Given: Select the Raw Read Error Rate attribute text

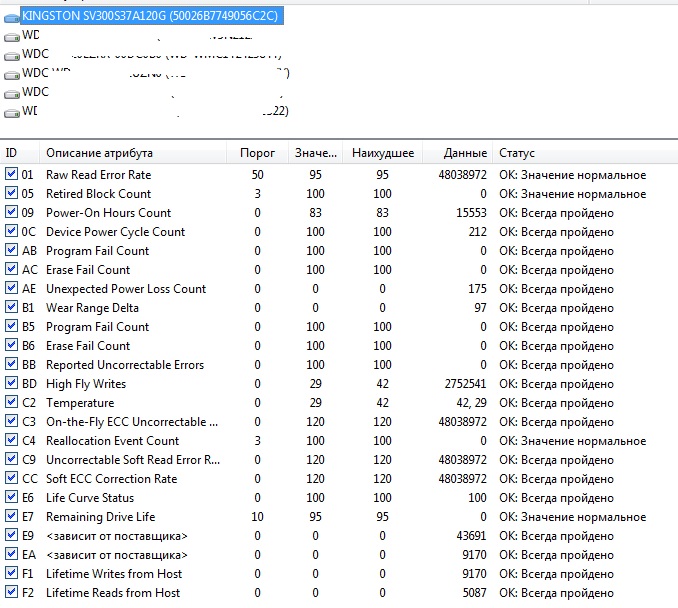Looking at the screenshot, I should (99, 175).
